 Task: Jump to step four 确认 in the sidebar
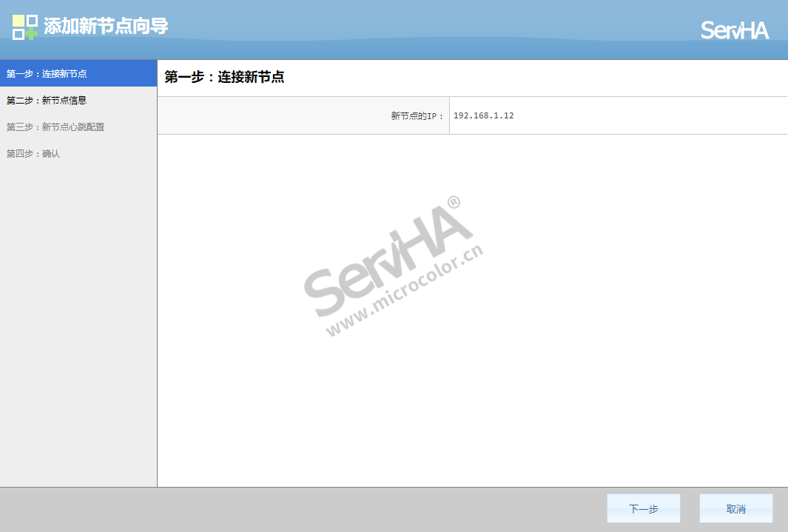[x=33, y=154]
